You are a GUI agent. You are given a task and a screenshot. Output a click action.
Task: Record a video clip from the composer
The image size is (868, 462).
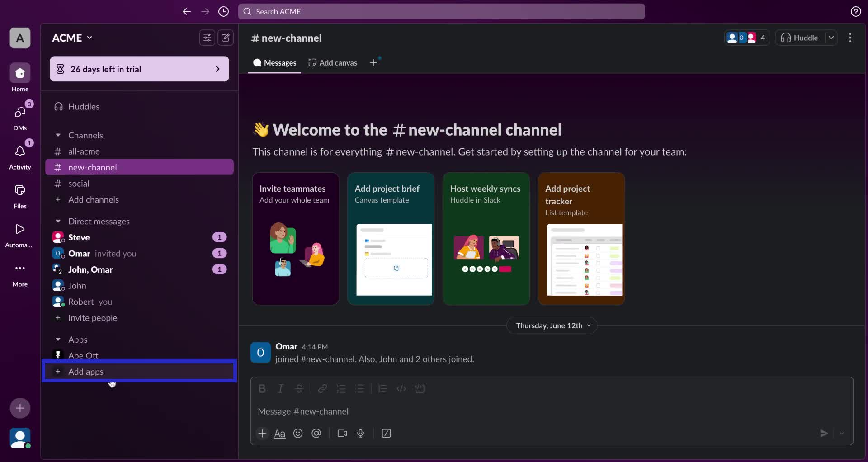(342, 434)
